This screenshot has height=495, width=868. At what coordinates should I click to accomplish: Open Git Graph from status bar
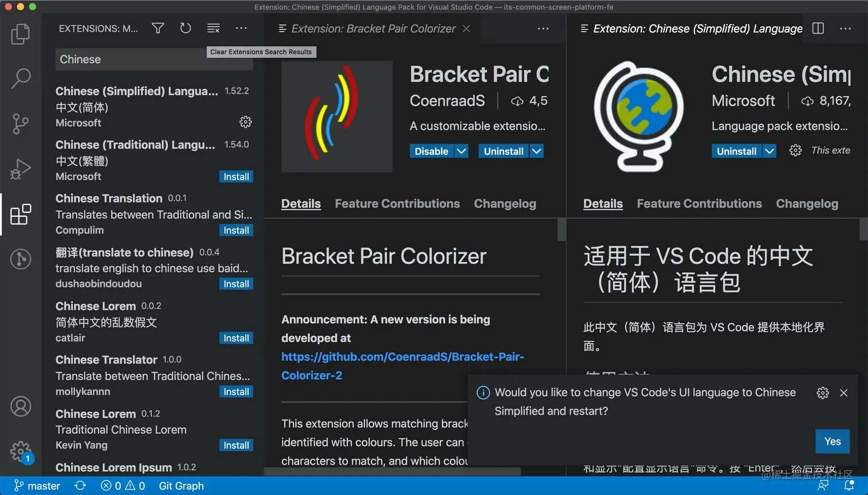181,486
